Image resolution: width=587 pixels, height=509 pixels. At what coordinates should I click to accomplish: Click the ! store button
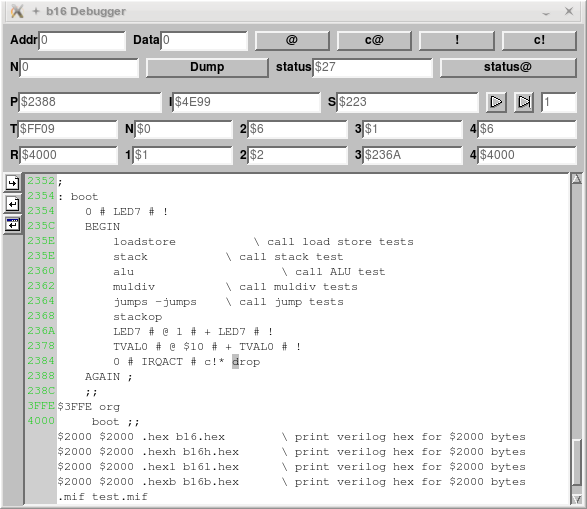(457, 40)
